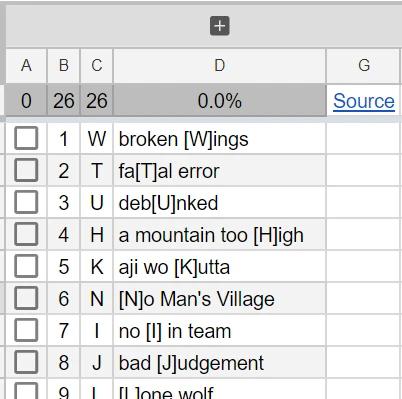Select the broken [W]ings title cell
The image size is (402, 399).
point(220,139)
